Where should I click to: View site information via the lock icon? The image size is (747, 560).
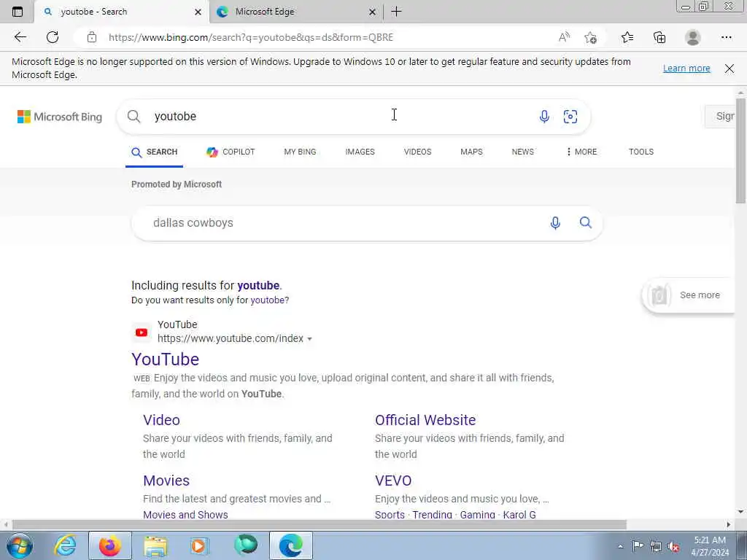(91, 37)
